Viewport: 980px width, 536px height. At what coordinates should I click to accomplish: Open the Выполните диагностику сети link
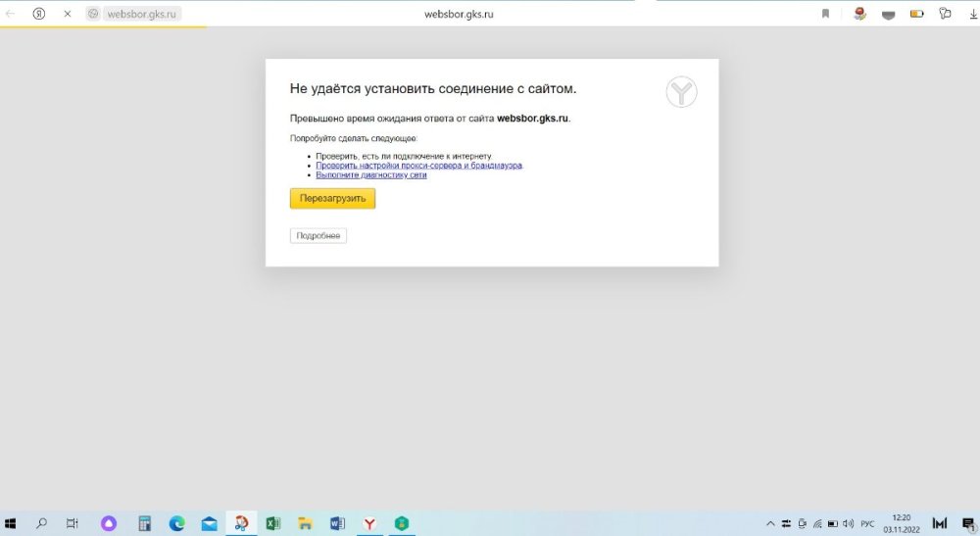coord(371,175)
